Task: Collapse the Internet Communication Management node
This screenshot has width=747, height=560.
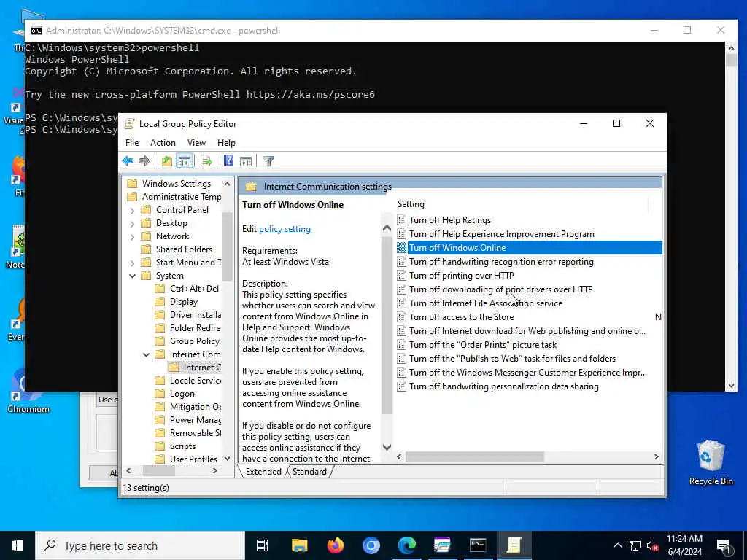Action: (x=146, y=354)
